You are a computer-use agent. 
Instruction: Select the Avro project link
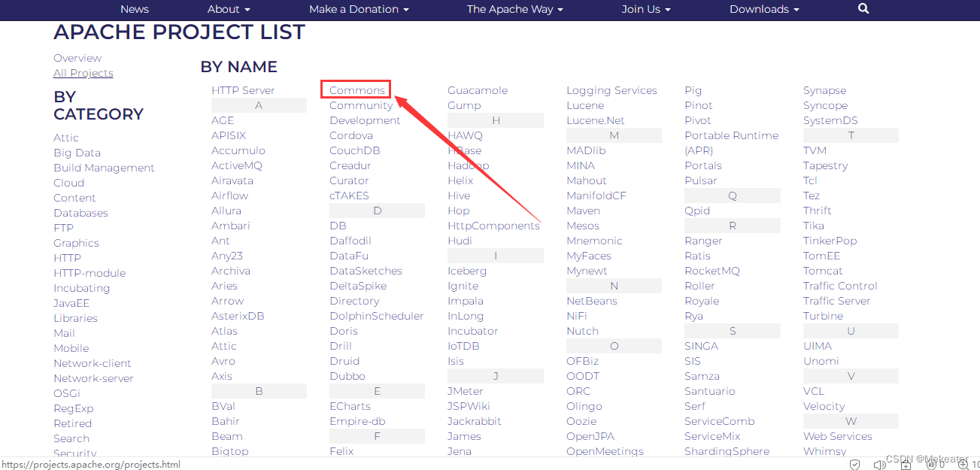coord(223,361)
